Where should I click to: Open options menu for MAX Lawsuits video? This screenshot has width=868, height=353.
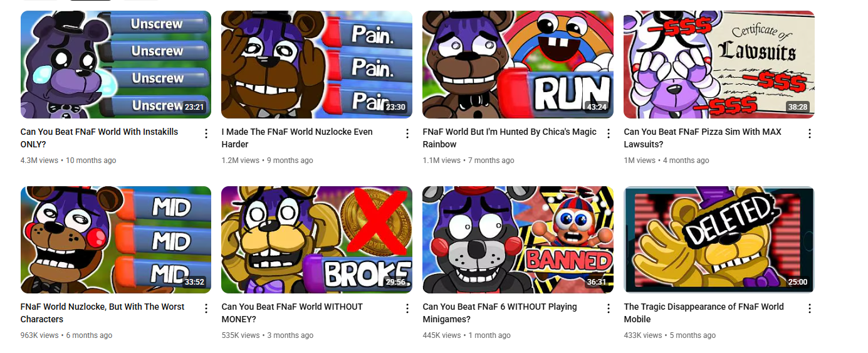tap(810, 134)
